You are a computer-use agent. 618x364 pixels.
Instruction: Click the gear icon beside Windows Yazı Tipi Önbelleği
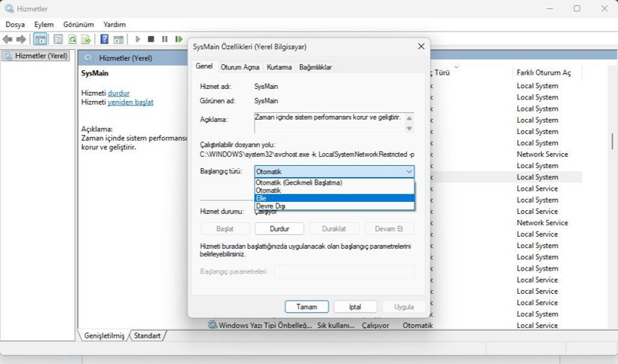tap(213, 325)
